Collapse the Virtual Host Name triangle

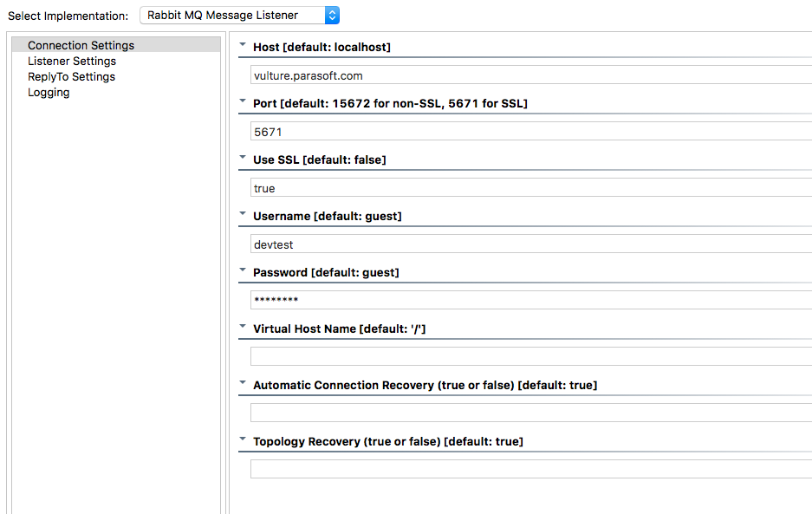click(243, 327)
